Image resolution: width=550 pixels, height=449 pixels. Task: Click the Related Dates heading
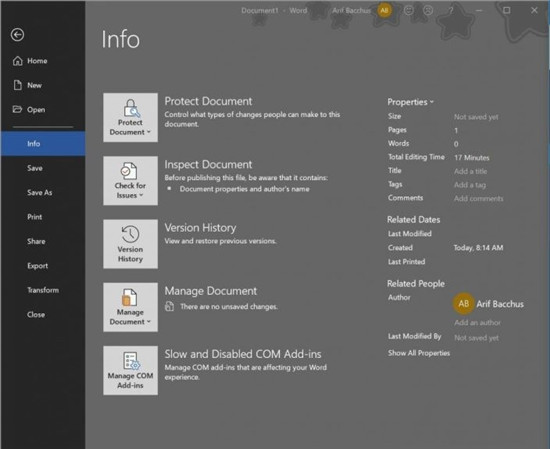click(x=414, y=220)
